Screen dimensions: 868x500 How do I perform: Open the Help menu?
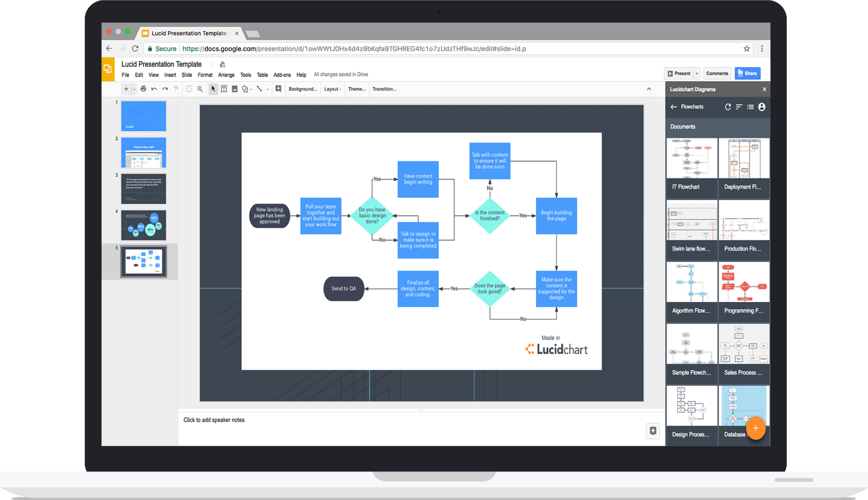pos(301,75)
